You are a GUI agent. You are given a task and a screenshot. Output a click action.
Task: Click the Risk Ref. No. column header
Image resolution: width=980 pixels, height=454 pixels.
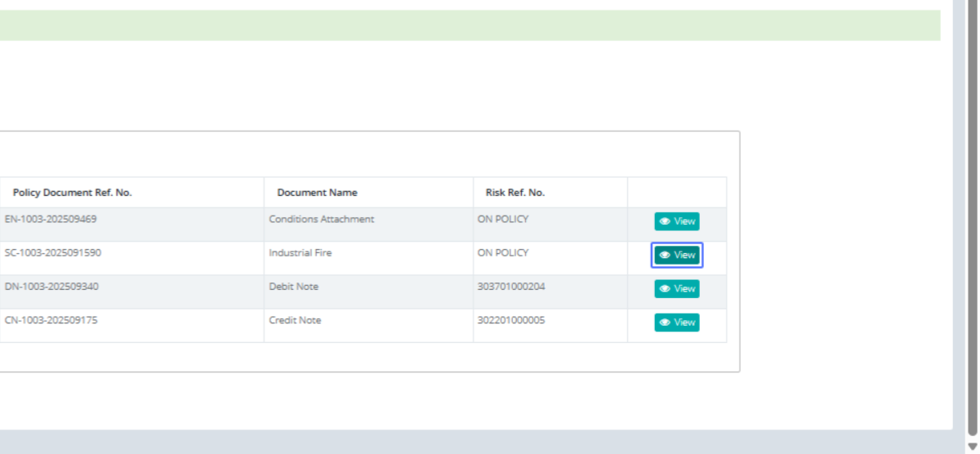point(514,193)
